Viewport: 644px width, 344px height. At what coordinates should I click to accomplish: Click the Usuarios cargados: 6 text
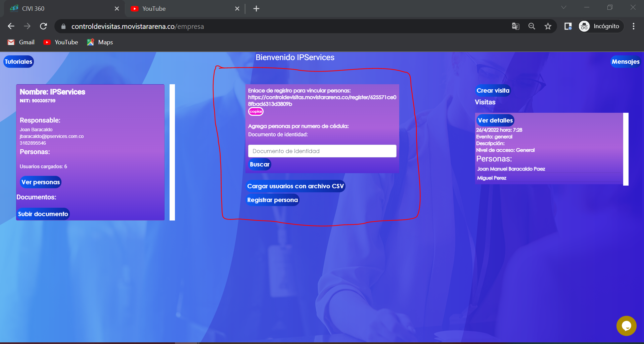43,166
